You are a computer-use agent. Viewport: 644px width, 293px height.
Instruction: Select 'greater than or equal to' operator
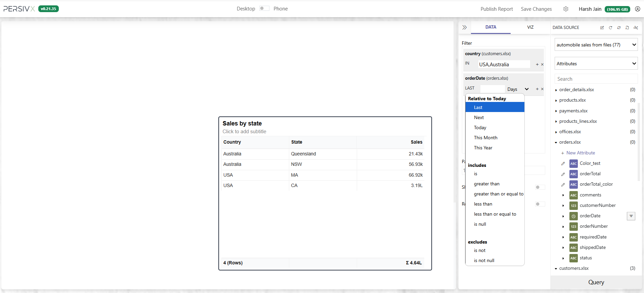[495, 194]
